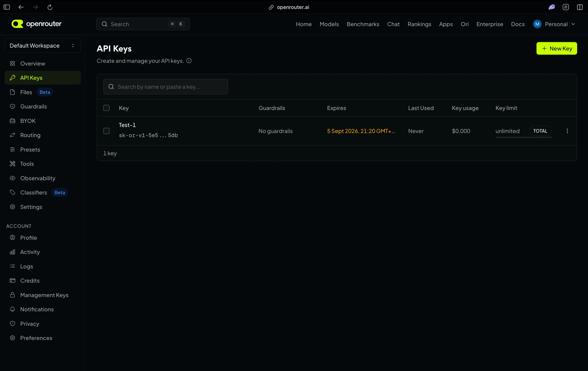Open account Preferences
Screen dimensions: 588x371
coord(43,338)
